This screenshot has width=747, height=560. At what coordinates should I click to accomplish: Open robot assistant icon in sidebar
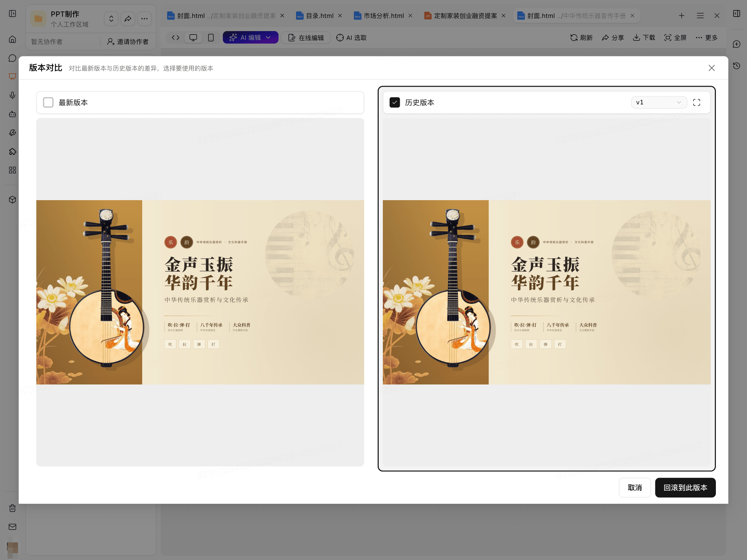click(x=12, y=114)
